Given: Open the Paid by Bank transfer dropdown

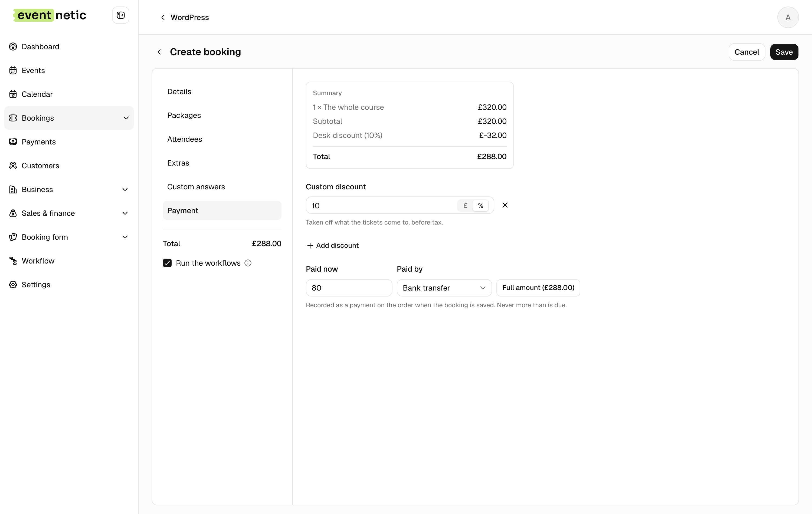Looking at the screenshot, I should 444,288.
